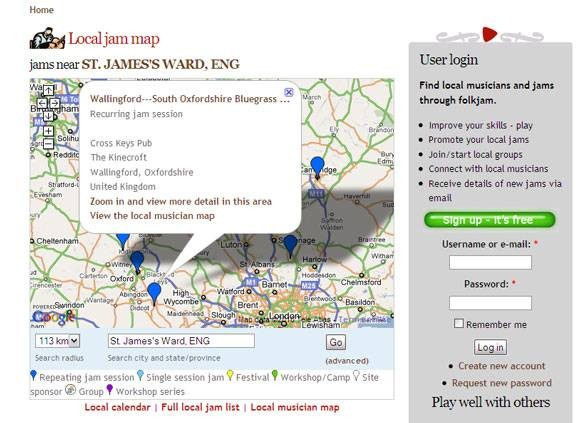
Task: Close the Wallingford info bubble
Action: tap(289, 92)
